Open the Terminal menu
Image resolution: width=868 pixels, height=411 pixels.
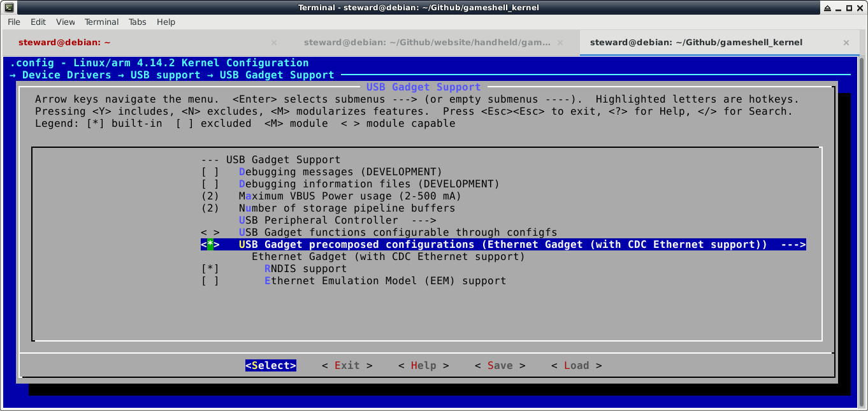(x=101, y=22)
